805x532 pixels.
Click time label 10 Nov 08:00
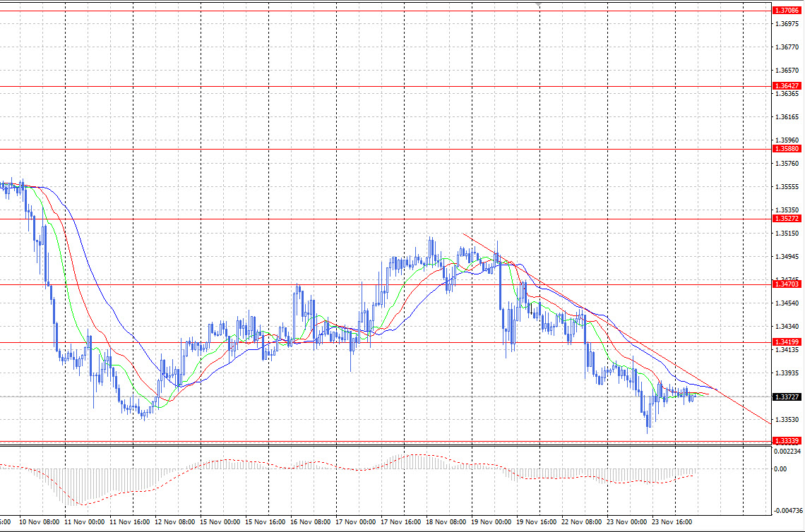[x=39, y=521]
